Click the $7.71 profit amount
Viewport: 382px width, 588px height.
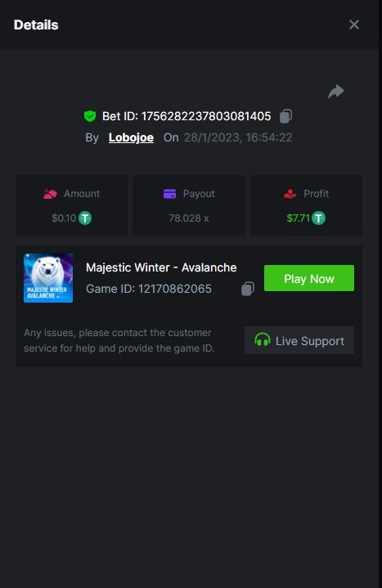point(298,218)
